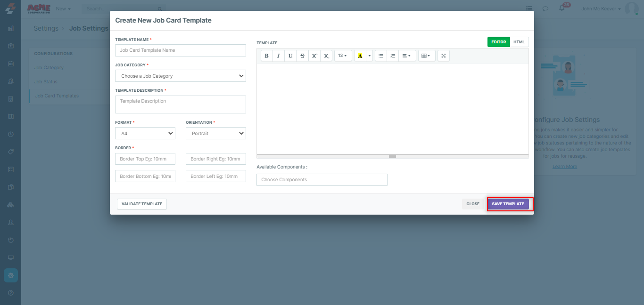Open the highlight color options arrow

pos(370,56)
